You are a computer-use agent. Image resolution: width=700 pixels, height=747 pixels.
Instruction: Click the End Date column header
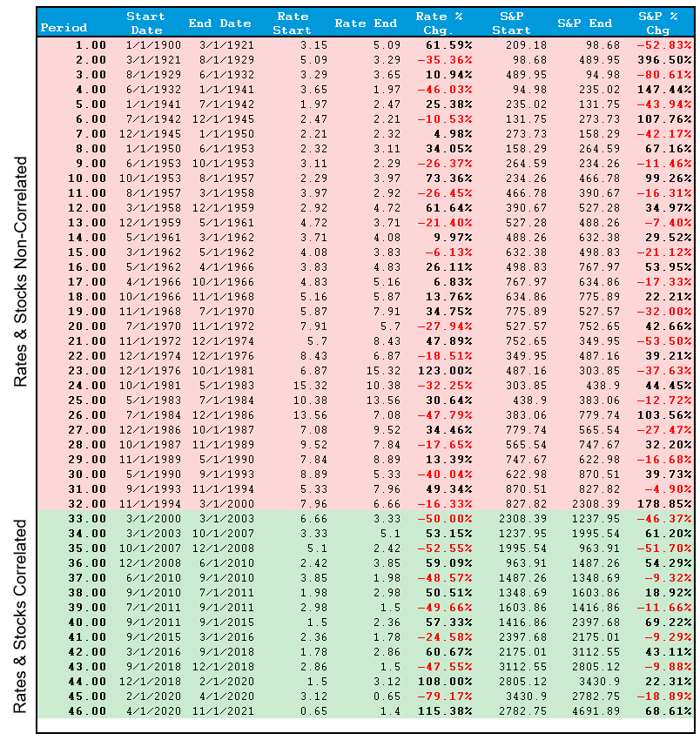point(219,24)
